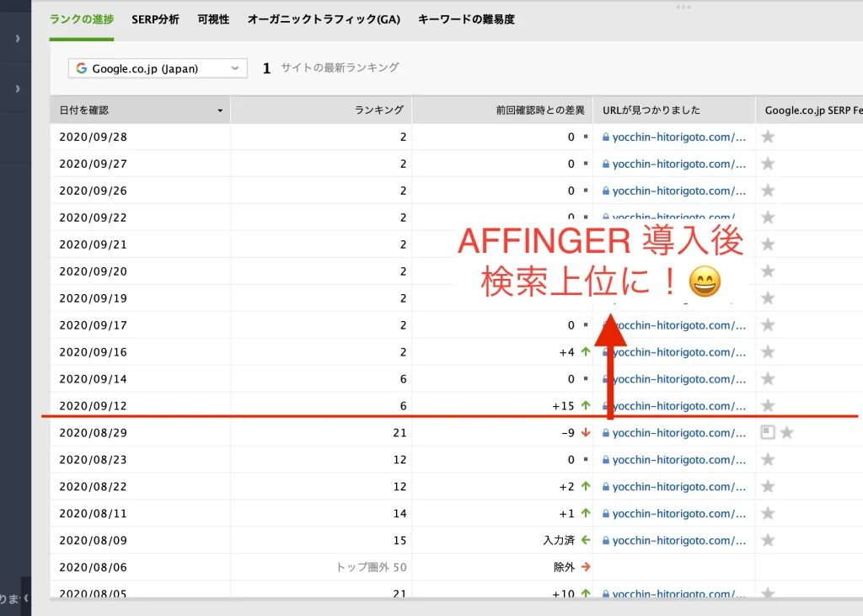The width and height of the screenshot is (863, 616).
Task: Click the SERP feature box icon for 2020/08/29
Action: pos(767,432)
